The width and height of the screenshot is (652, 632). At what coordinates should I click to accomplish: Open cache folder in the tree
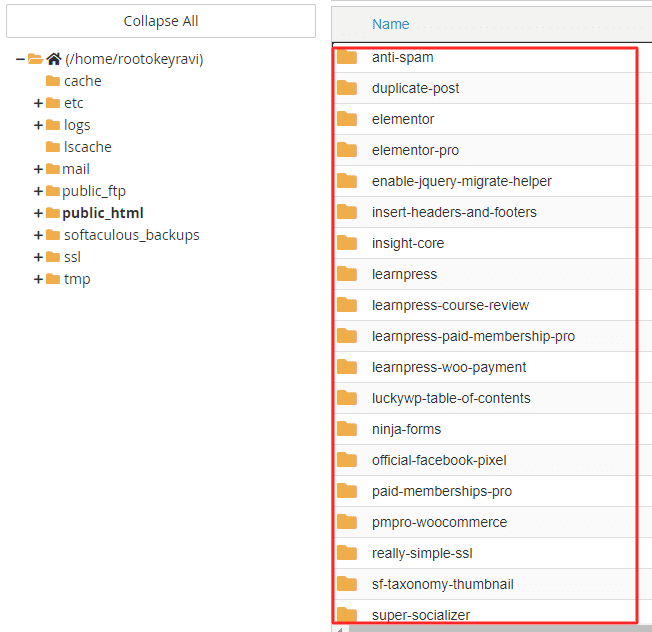click(82, 81)
